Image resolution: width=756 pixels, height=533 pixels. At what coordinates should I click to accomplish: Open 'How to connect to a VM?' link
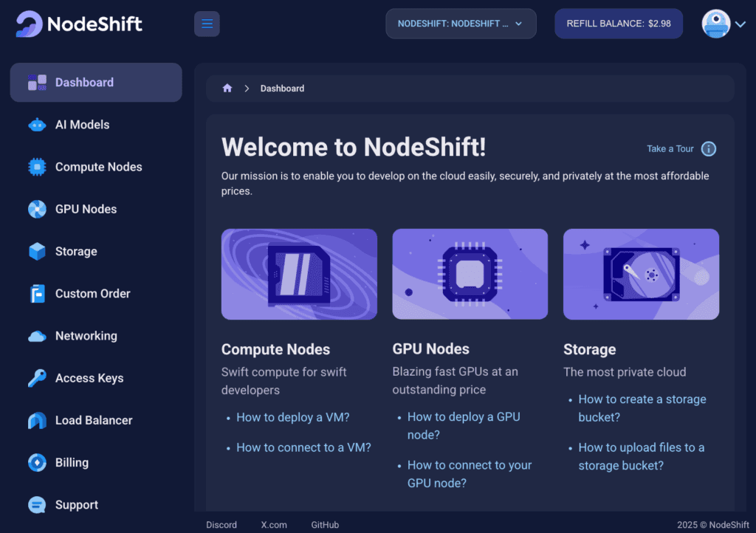[x=303, y=447]
